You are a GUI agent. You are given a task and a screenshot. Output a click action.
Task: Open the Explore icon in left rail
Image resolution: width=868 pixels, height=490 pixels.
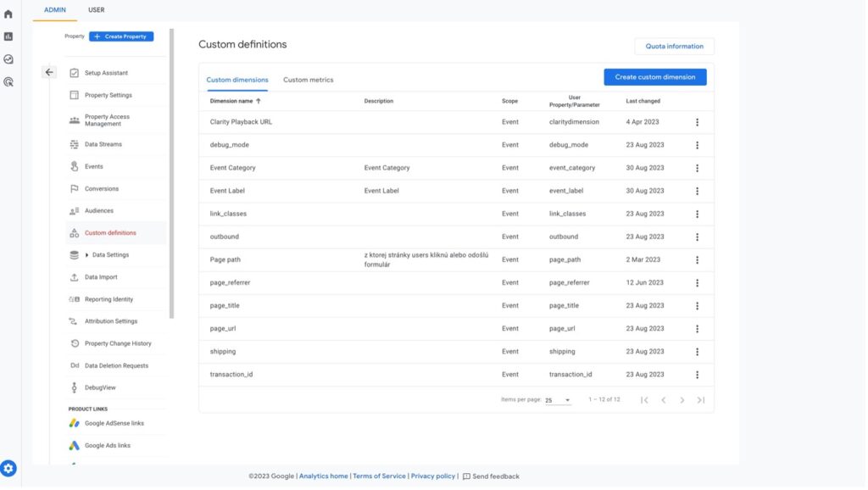[8, 59]
